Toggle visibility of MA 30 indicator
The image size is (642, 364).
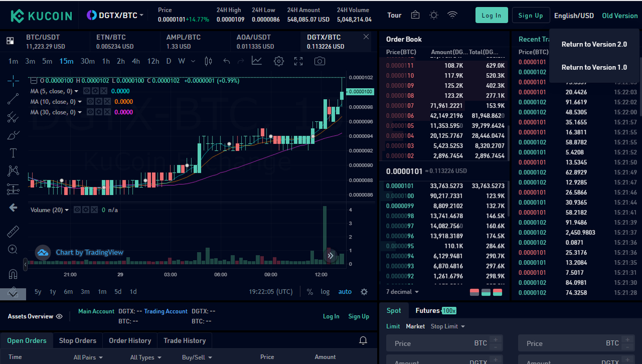click(90, 112)
